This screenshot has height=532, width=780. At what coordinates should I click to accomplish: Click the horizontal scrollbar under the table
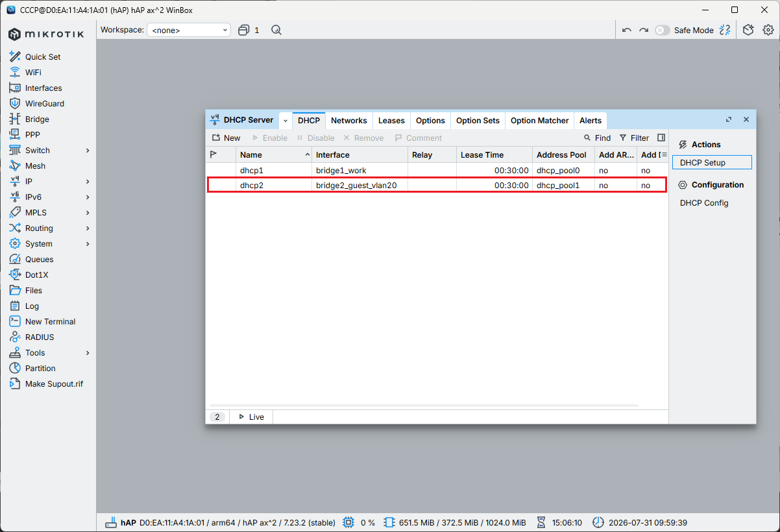pos(424,405)
